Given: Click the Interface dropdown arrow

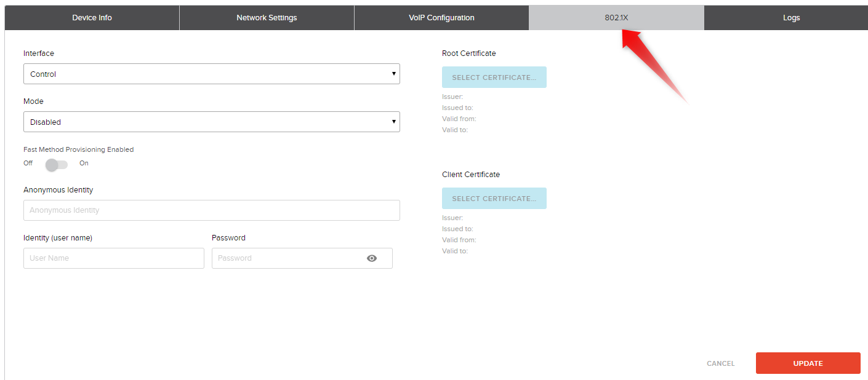Looking at the screenshot, I should coord(393,74).
